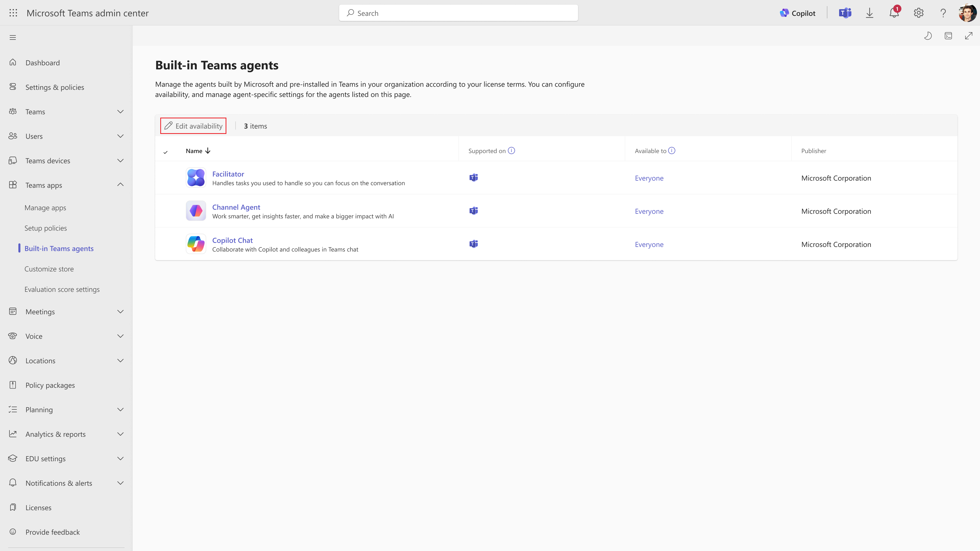980x551 pixels.
Task: Show Available to info tooltip icon
Action: (x=672, y=151)
